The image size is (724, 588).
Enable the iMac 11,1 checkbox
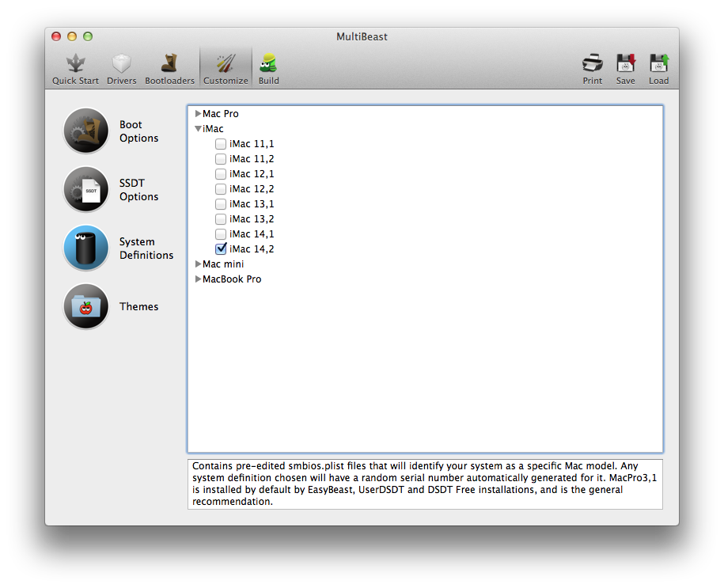pyautogui.click(x=221, y=144)
